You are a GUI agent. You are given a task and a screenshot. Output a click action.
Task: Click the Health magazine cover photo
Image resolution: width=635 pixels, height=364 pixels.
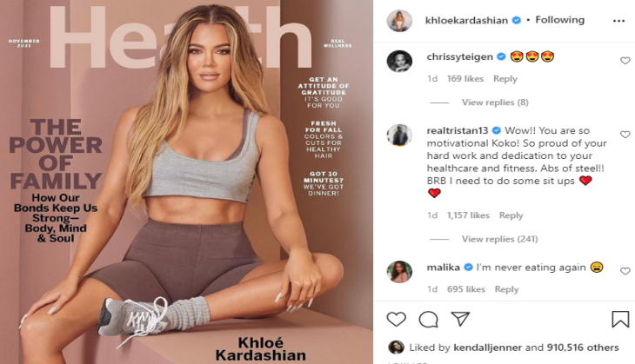[186, 182]
